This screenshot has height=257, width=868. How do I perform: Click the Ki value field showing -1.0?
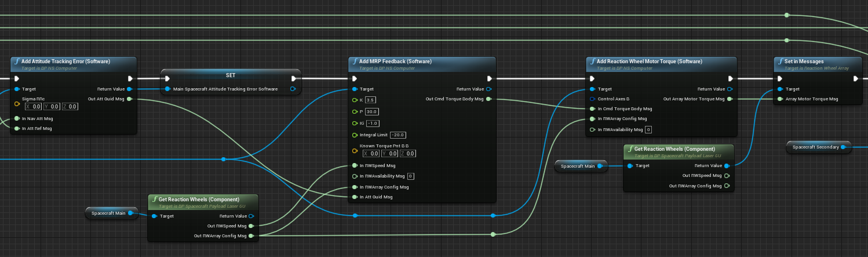pos(373,124)
